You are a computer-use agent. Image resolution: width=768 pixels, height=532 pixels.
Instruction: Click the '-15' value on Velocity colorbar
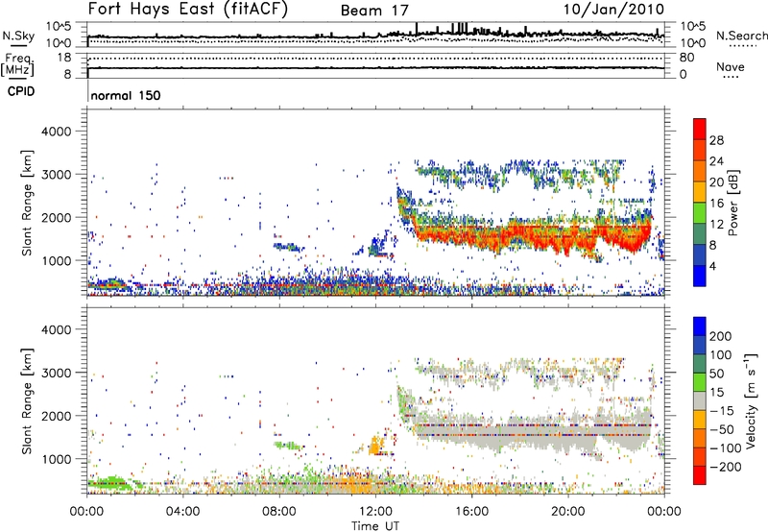tap(720, 411)
